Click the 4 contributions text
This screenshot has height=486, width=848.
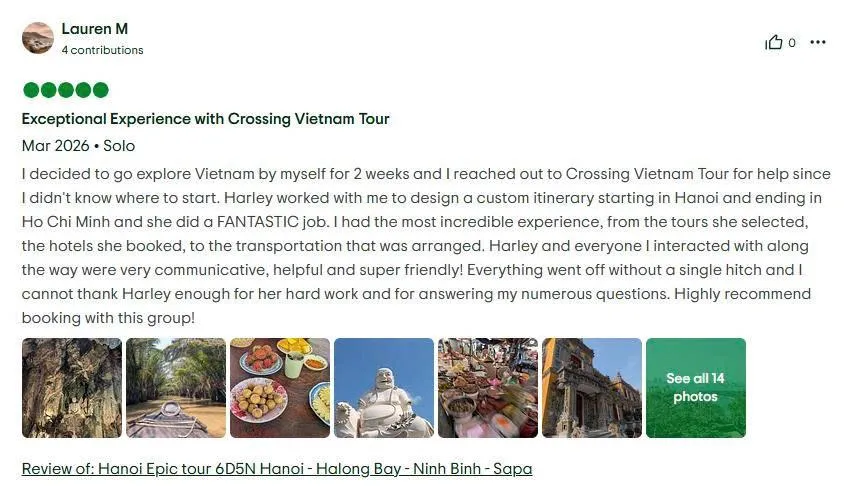102,50
